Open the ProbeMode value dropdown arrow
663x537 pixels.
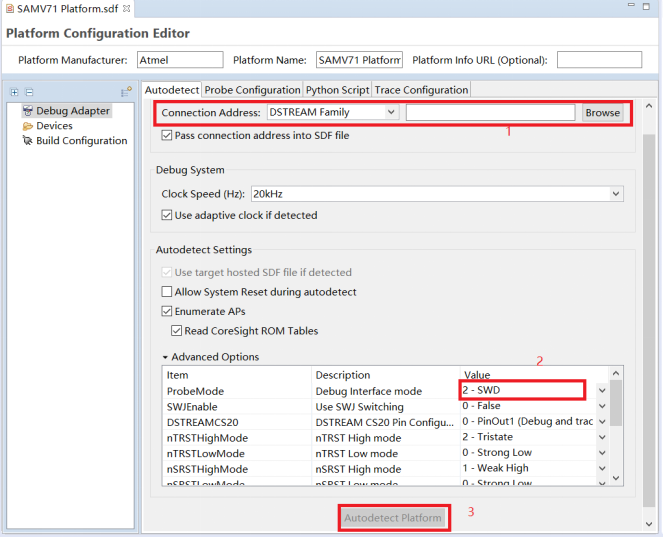[x=602, y=391]
